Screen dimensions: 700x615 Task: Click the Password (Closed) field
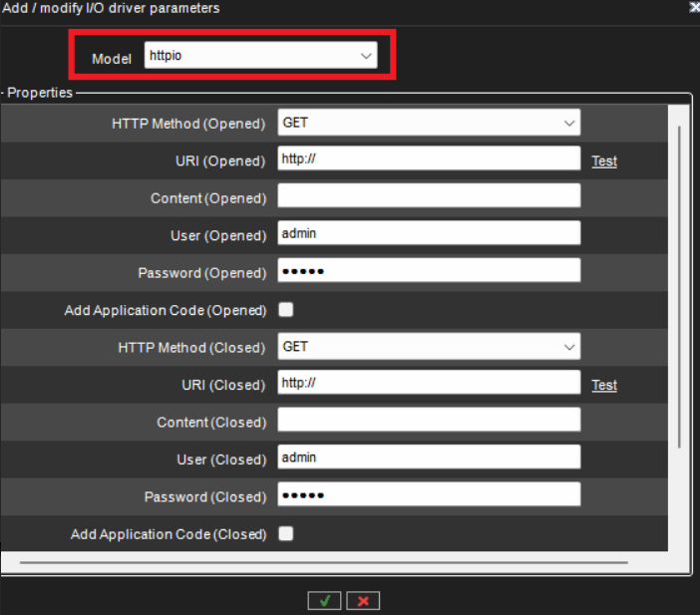tap(429, 495)
